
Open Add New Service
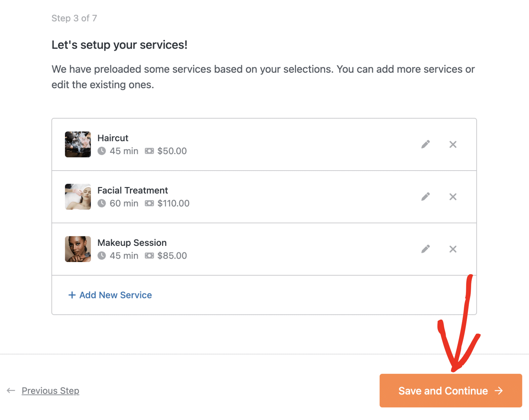pos(115,295)
